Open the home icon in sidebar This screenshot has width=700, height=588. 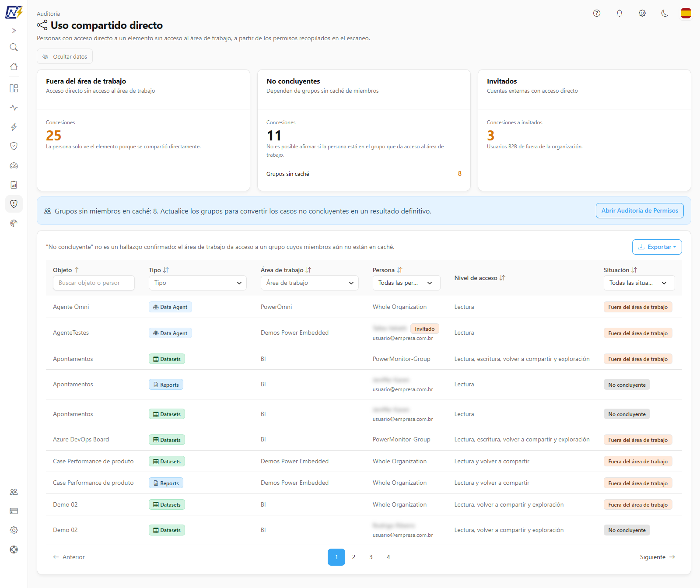point(14,66)
